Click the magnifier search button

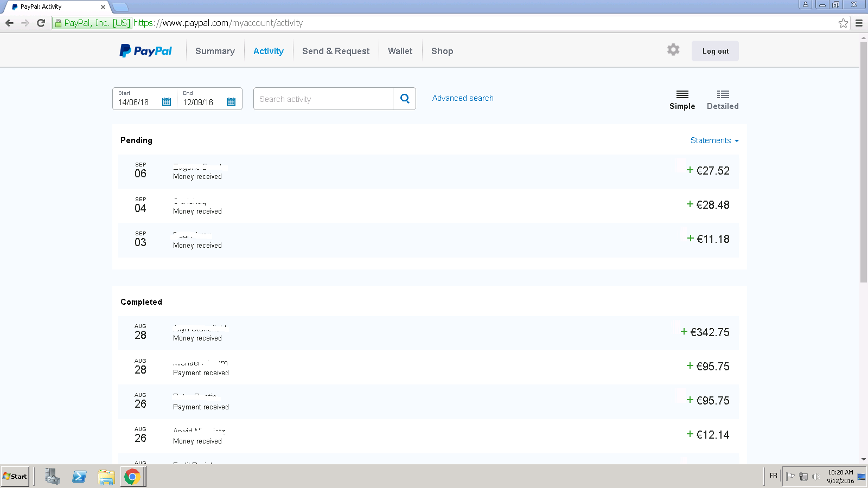tap(405, 99)
